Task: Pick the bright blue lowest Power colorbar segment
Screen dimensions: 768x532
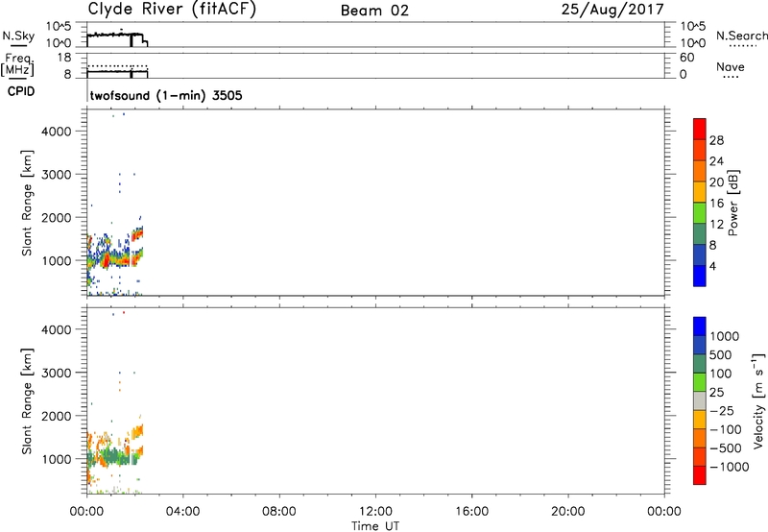Action: coord(700,276)
